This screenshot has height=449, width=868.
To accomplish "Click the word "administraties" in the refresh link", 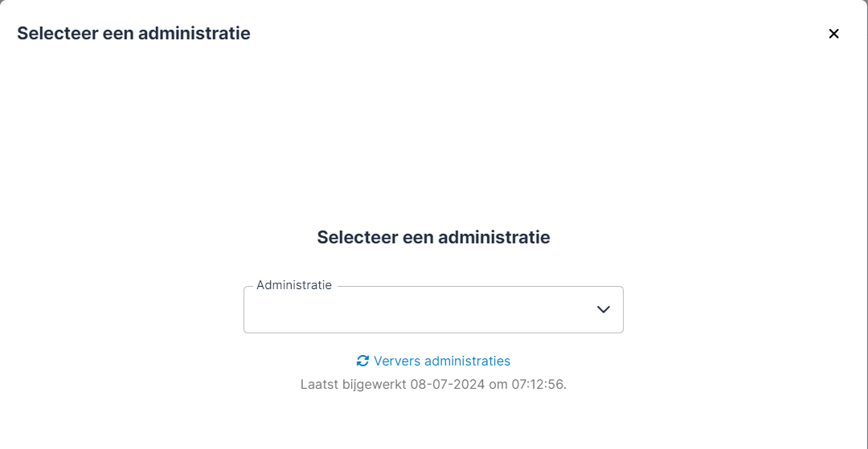I will tap(467, 361).
